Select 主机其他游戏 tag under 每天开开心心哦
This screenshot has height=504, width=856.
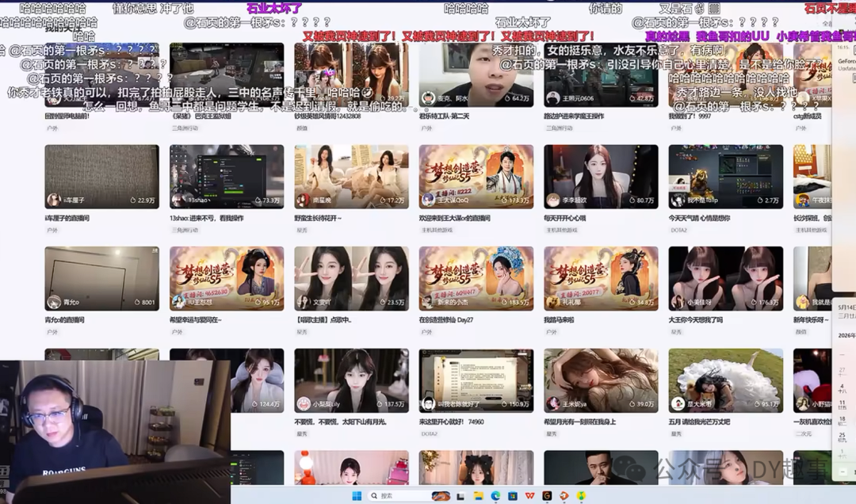pyautogui.click(x=562, y=231)
